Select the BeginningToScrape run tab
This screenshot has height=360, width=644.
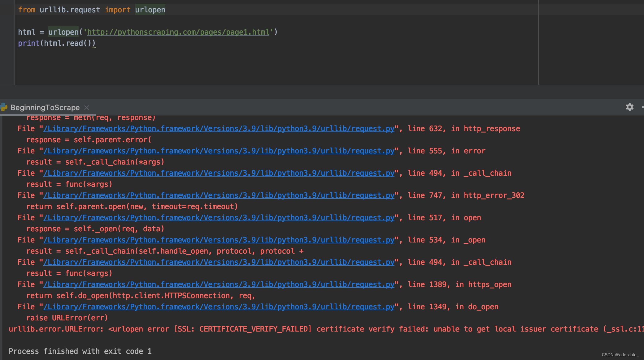point(45,107)
